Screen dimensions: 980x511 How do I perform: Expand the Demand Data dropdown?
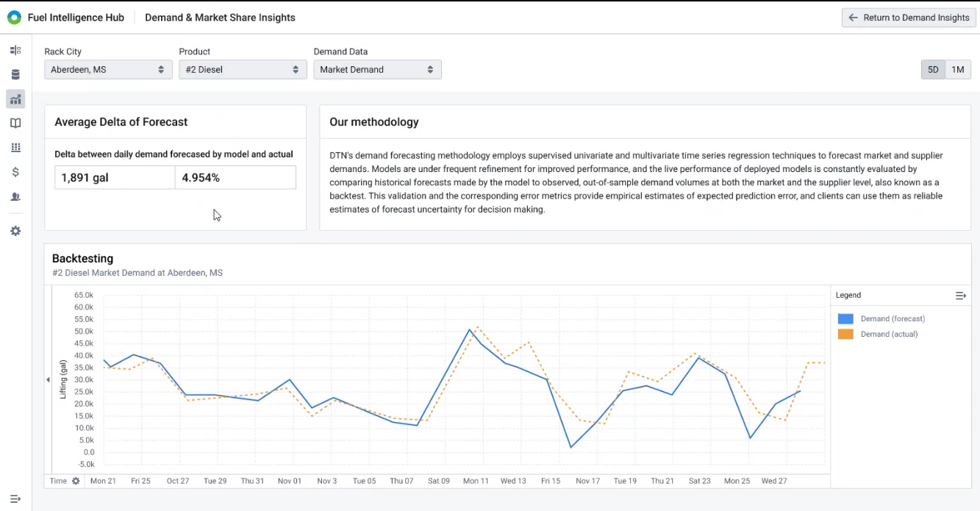click(x=377, y=70)
